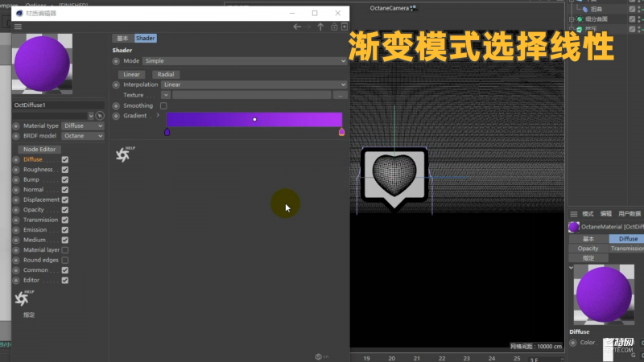Click the OctDiffuse1 material name field
Screen dimensions: 644x362
[x=58, y=105]
